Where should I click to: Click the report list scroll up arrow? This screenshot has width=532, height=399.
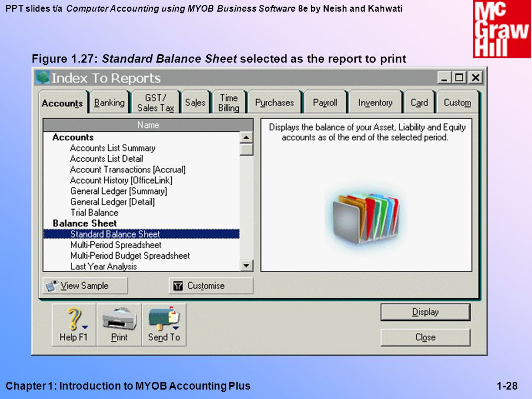(x=246, y=137)
